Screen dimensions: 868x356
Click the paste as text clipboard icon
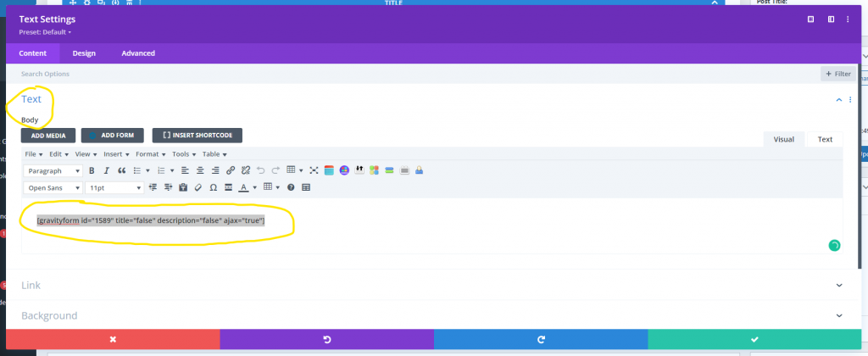(x=183, y=187)
